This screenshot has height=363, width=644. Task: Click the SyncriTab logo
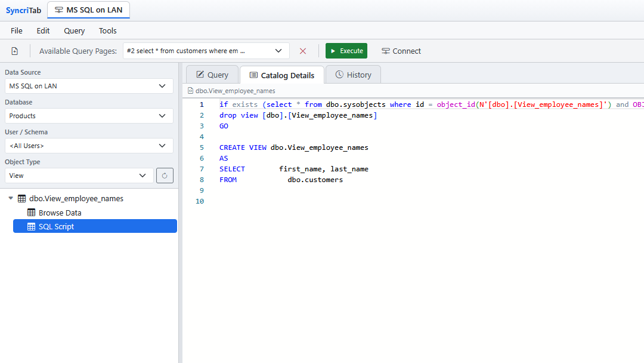tap(23, 10)
